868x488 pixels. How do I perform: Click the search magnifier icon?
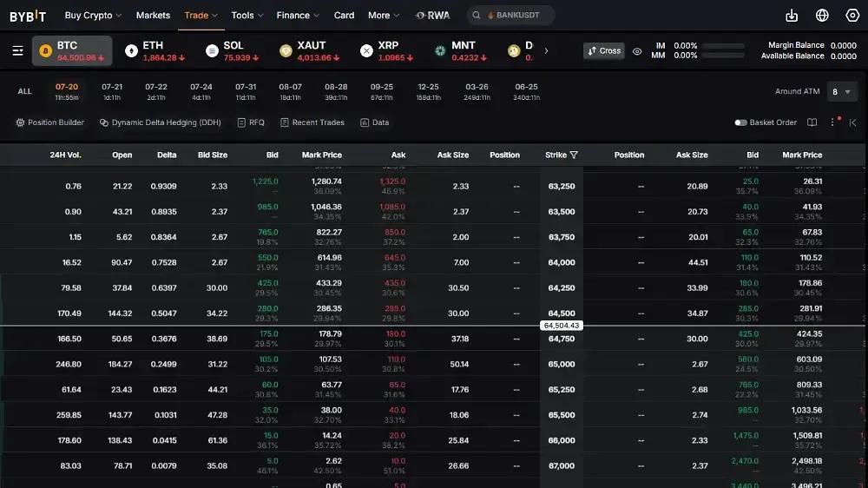(476, 16)
